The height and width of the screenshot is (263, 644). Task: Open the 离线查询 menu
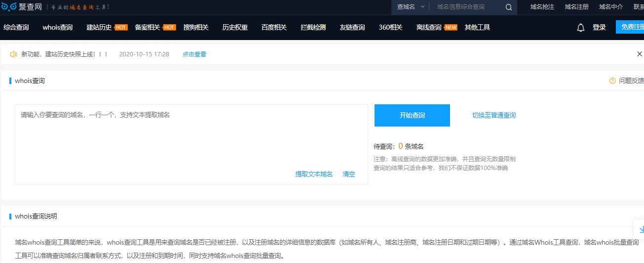(429, 28)
